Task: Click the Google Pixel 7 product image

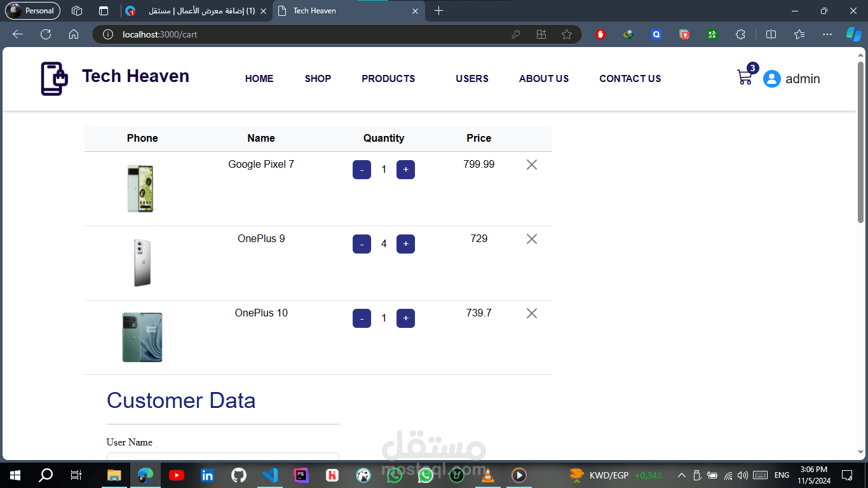Action: pyautogui.click(x=141, y=189)
